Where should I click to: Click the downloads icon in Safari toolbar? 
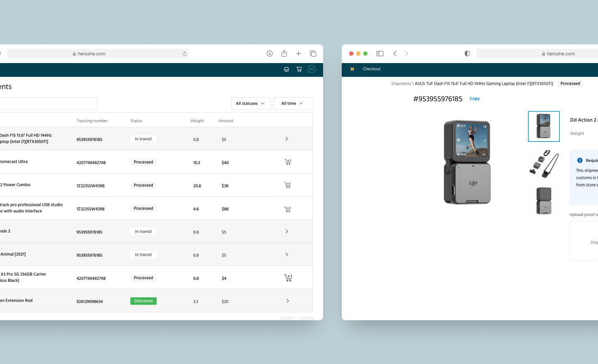click(x=270, y=54)
